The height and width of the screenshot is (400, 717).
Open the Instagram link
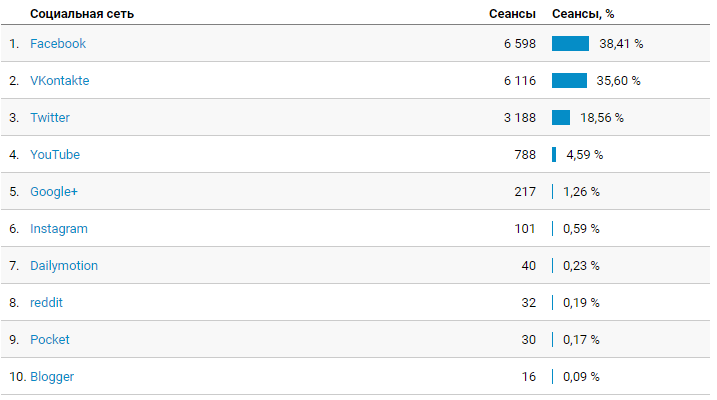point(59,229)
